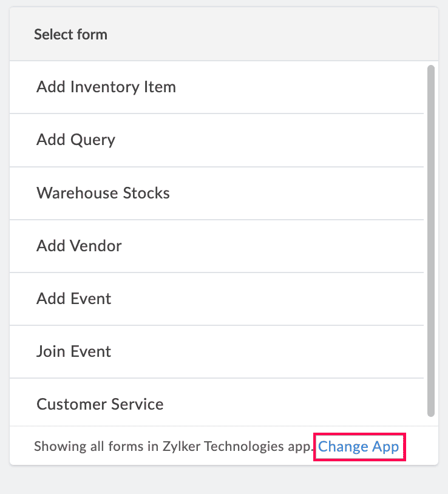Select the Add Event form

[74, 299]
